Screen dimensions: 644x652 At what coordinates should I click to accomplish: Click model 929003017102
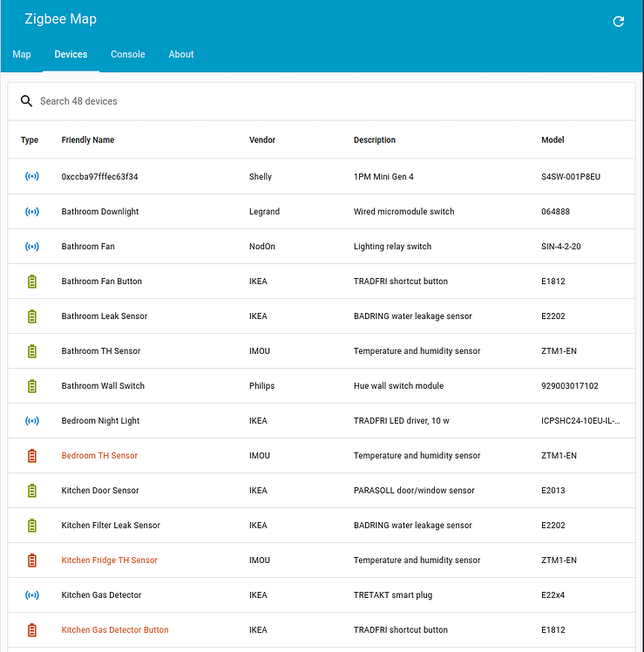point(570,385)
